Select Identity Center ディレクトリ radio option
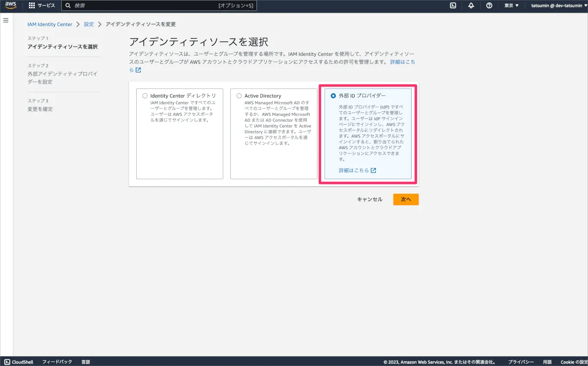The height and width of the screenshot is (366, 588). pyautogui.click(x=145, y=96)
